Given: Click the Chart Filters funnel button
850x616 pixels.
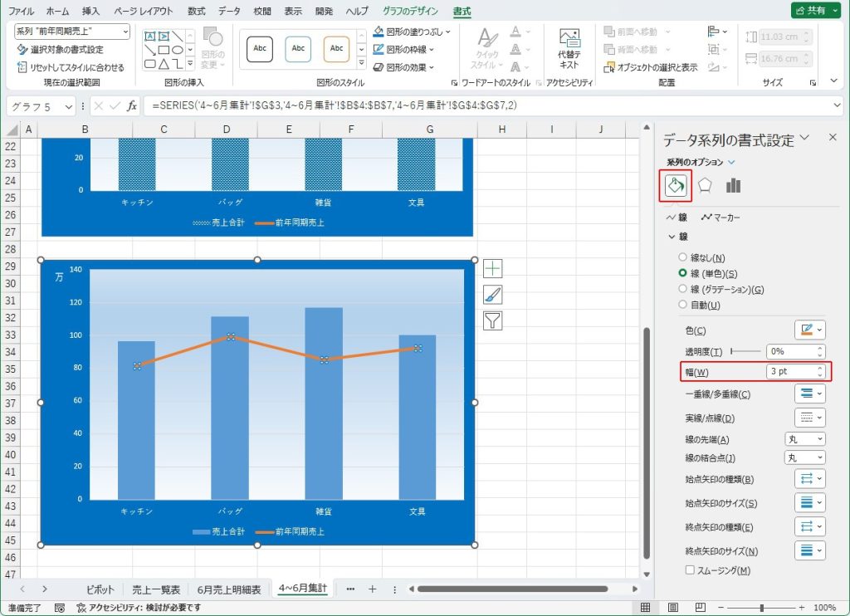Looking at the screenshot, I should [493, 321].
